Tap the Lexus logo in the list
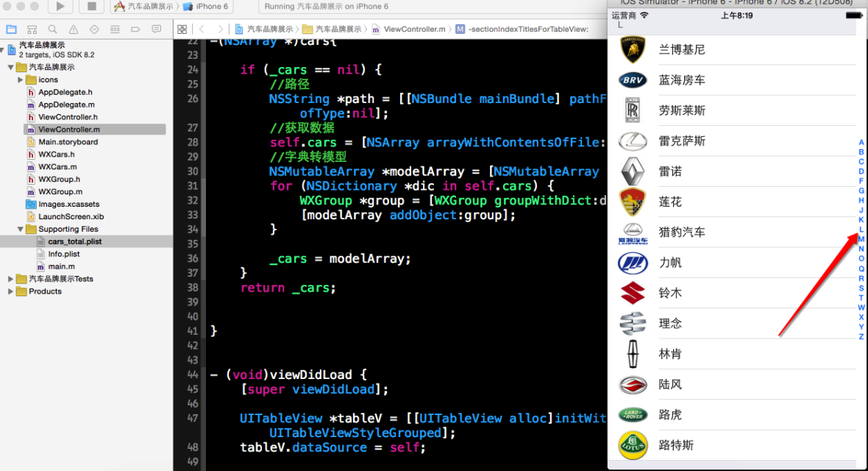868x471 pixels. [x=633, y=141]
